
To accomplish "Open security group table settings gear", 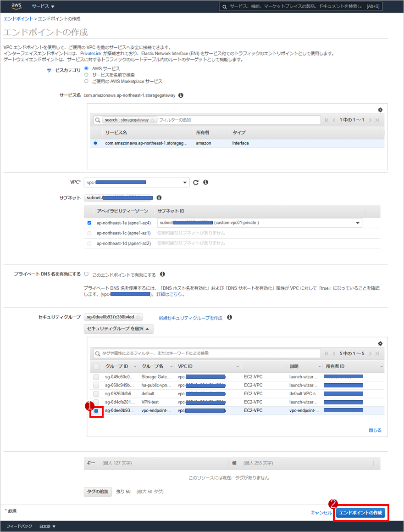I will [x=380, y=344].
